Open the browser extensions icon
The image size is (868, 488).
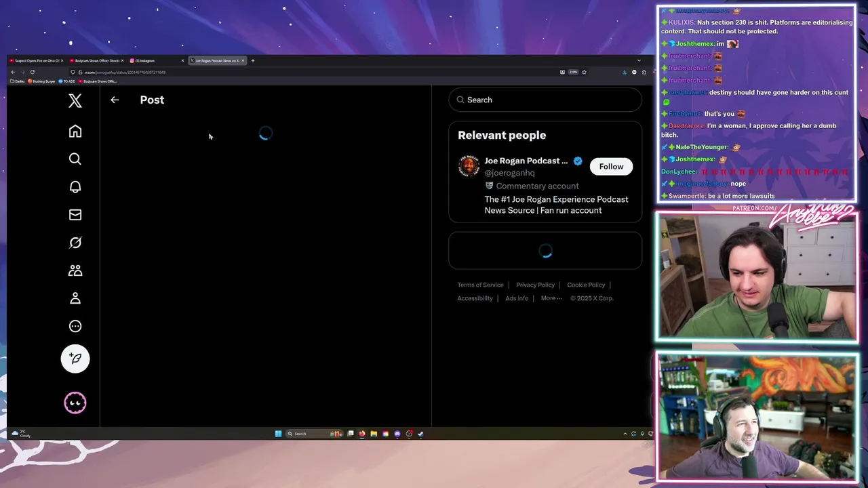(644, 72)
